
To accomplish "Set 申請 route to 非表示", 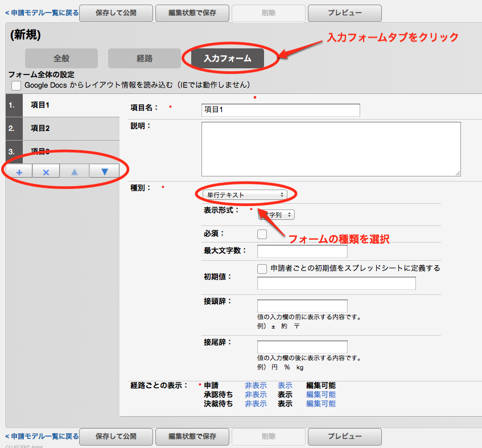I will (256, 385).
